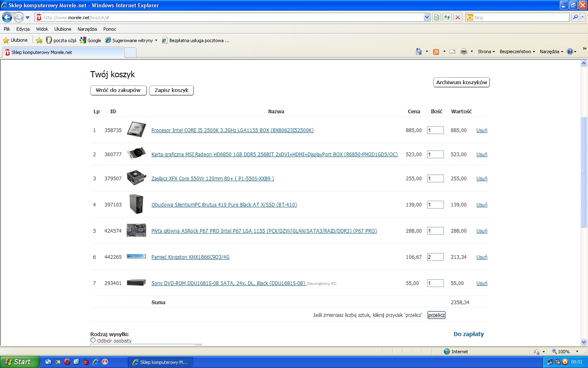Open the Bezpieczeństwo command bar dropdown

[517, 52]
